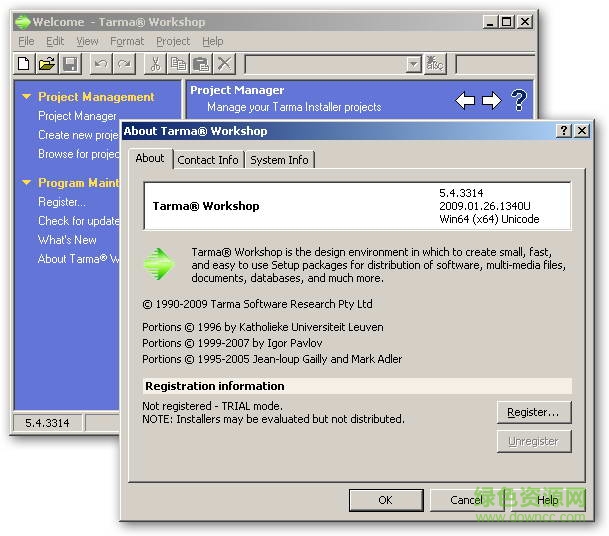Click the Cancel button
The height and width of the screenshot is (536, 609).
point(466,500)
